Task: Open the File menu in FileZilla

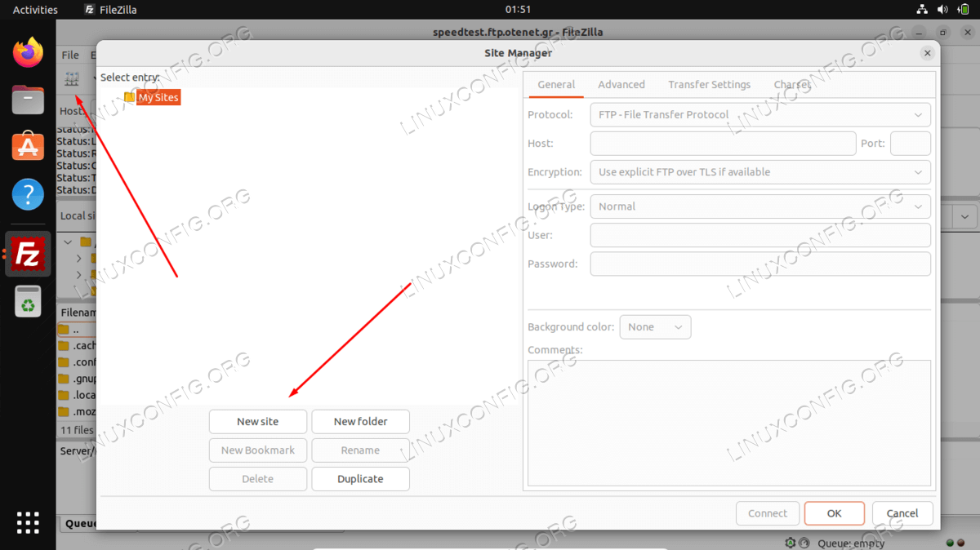Action: [71, 55]
